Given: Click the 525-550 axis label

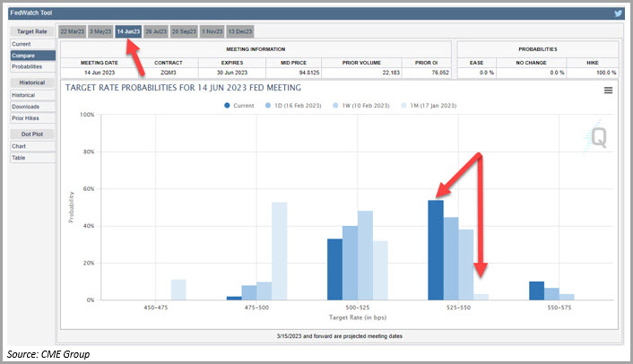Looking at the screenshot, I should 458,308.
